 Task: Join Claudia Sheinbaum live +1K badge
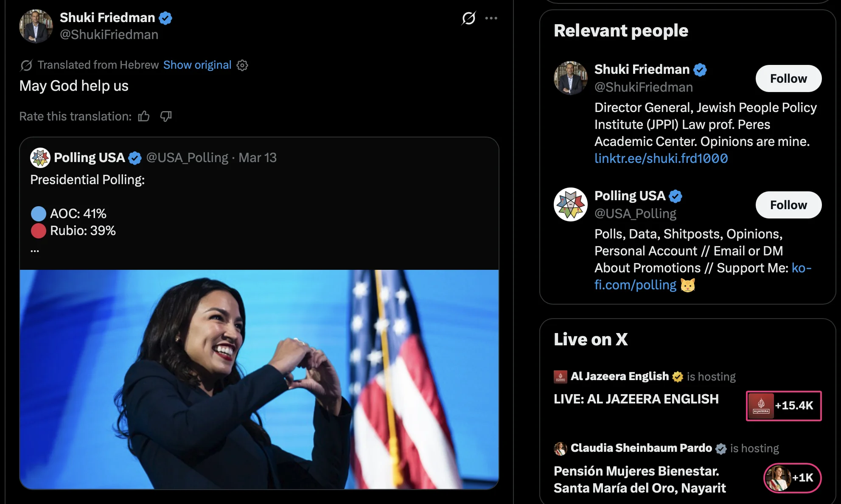[x=792, y=478]
